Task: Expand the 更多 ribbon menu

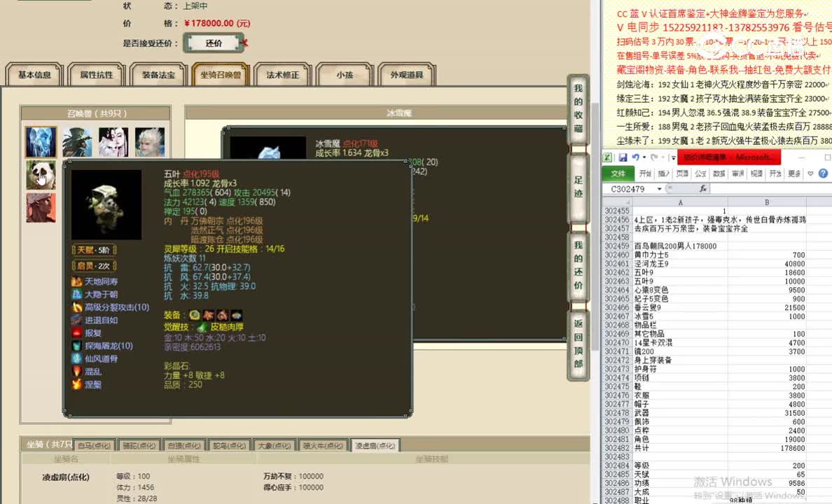Action: pos(795,173)
